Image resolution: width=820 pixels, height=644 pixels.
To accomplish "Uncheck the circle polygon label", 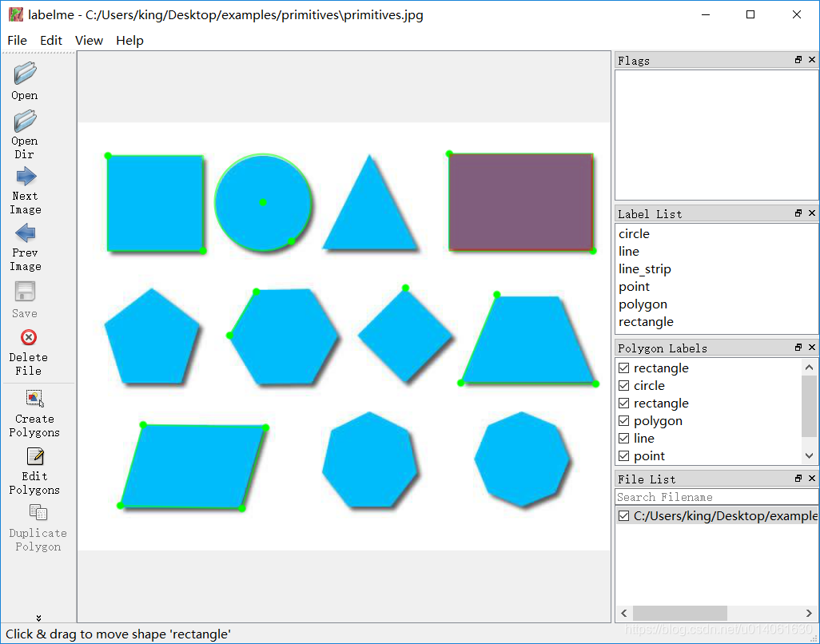I will tap(623, 386).
